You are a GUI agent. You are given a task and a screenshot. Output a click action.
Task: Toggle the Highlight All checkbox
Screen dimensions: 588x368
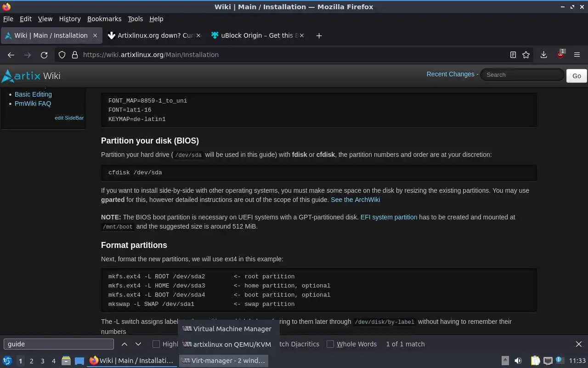click(x=156, y=344)
